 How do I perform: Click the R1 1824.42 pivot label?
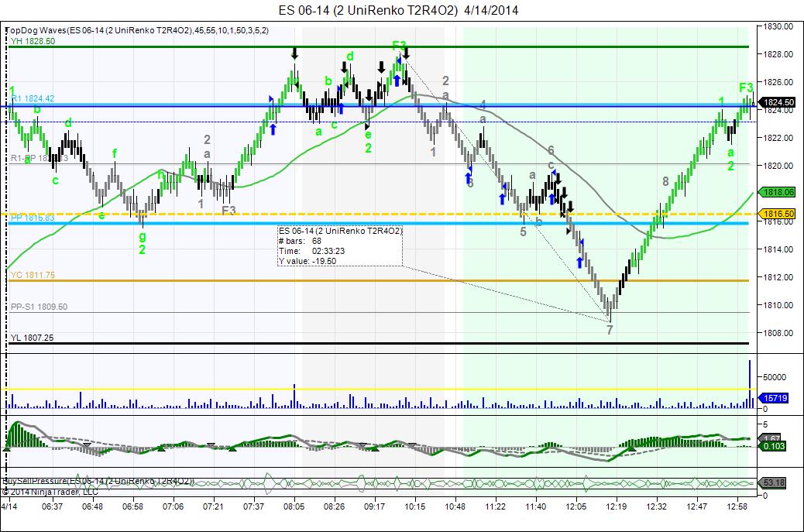pyautogui.click(x=33, y=98)
